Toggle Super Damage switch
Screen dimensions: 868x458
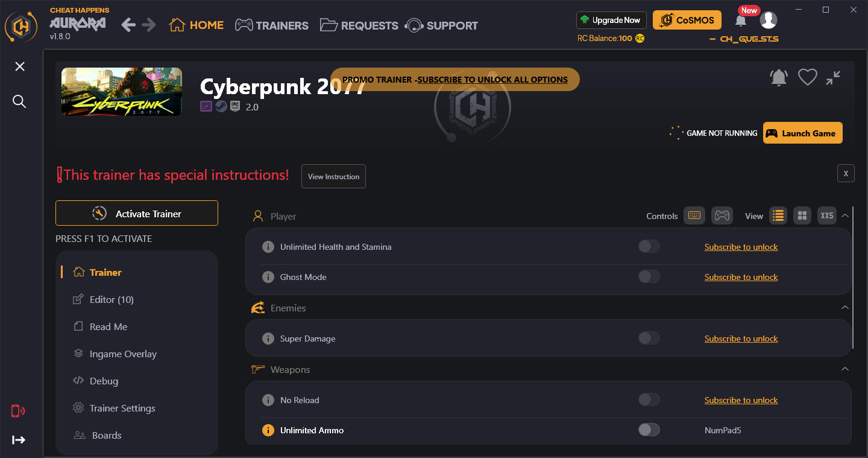[x=649, y=338]
